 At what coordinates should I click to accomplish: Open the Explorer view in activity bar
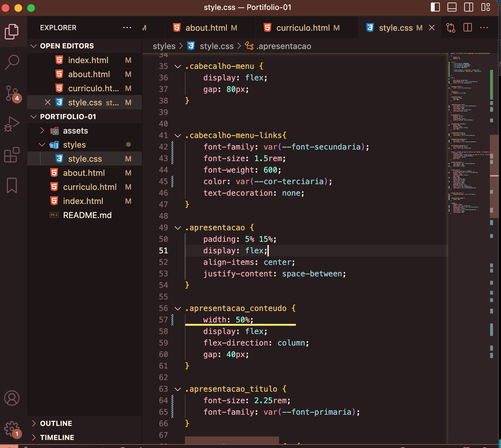(x=12, y=31)
